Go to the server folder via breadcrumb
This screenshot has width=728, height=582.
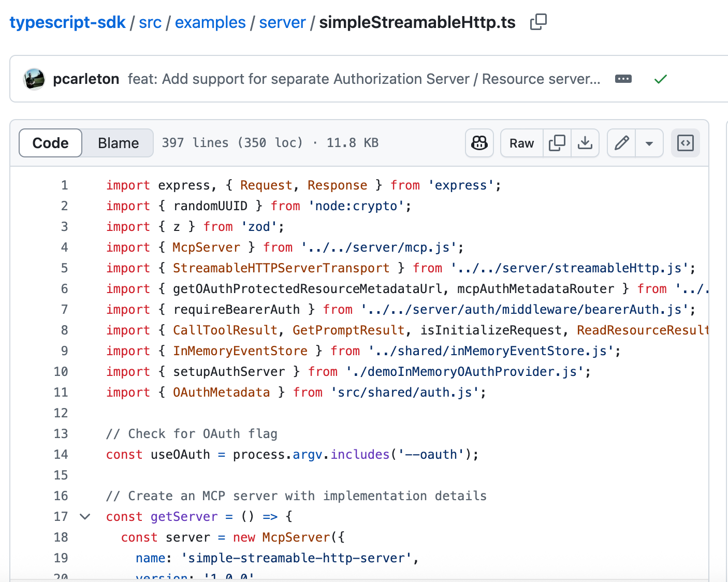(x=282, y=22)
